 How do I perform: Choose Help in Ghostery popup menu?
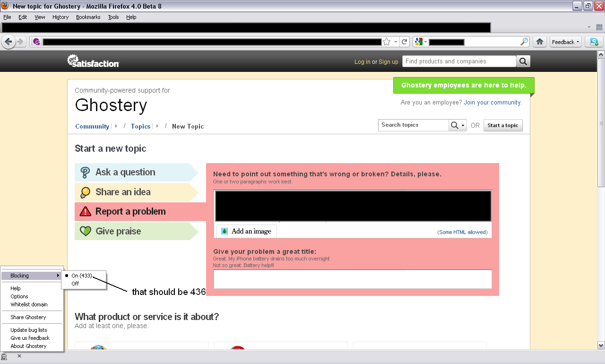(x=32, y=288)
